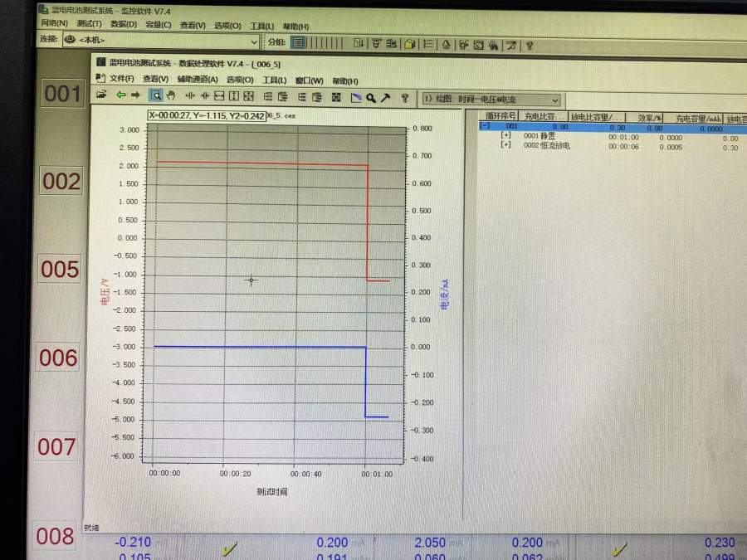Screen dimensions: 747x560
Task: Click the arrow pointer icon in data toolbar
Action: pyautogui.click(x=385, y=98)
